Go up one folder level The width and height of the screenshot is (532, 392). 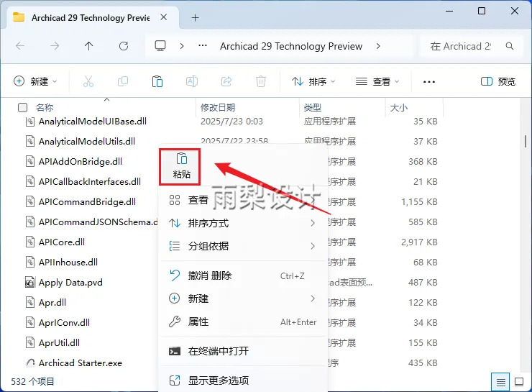[x=89, y=46]
